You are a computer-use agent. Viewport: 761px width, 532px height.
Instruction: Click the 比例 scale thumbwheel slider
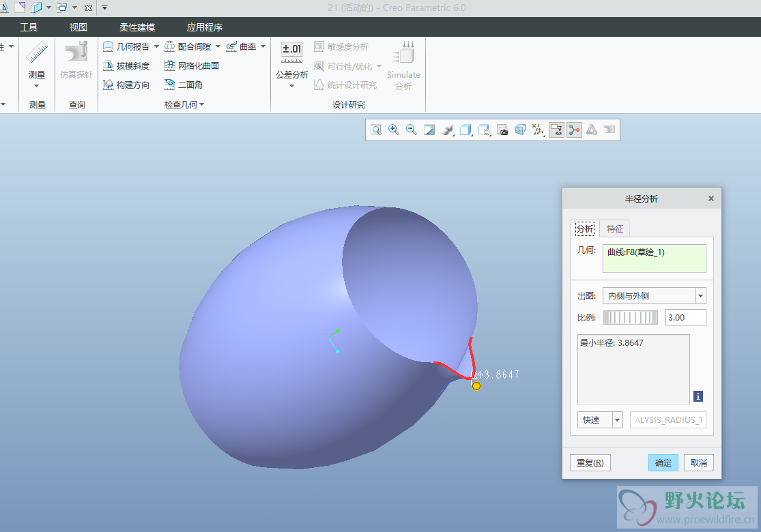click(x=631, y=318)
